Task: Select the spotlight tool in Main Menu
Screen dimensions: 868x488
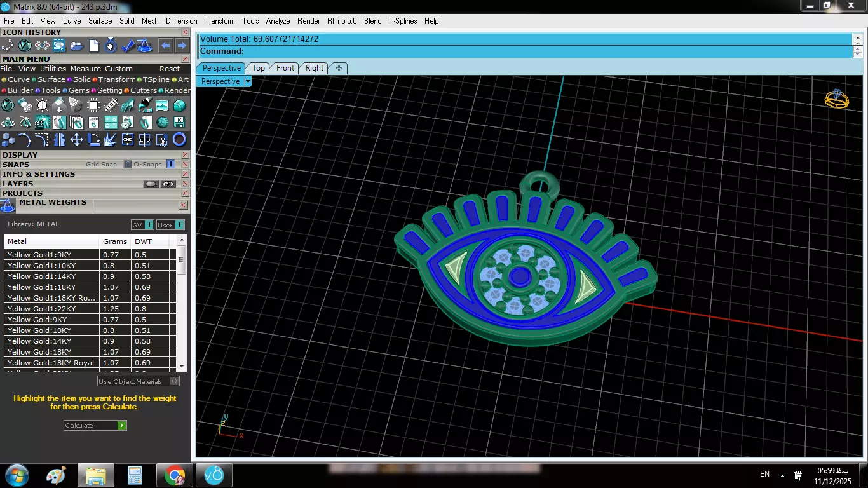Action: pos(24,105)
